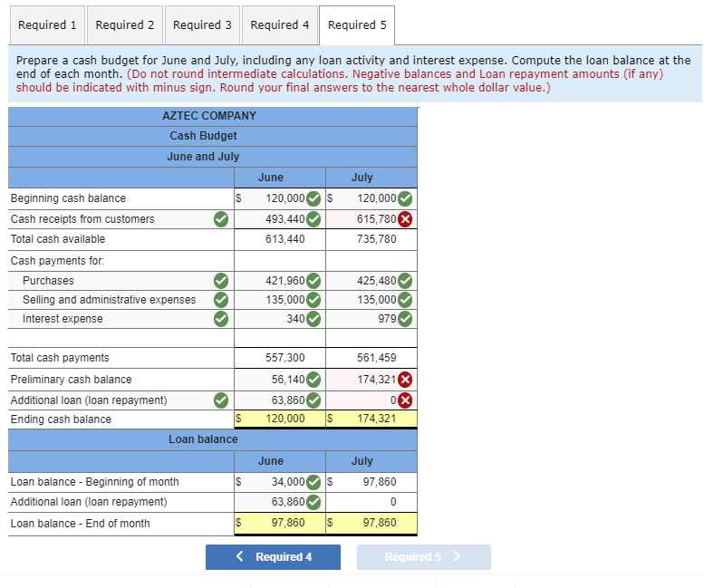Click green check next to Cash receipts from customers label
Image resolution: width=704 pixels, height=588 pixels.
pos(220,219)
